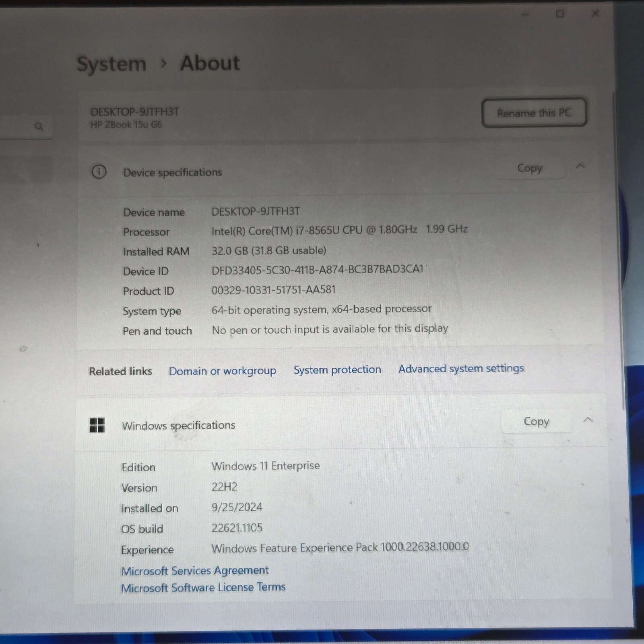The image size is (644, 644).
Task: Click the Rename this PC button
Action: pyautogui.click(x=534, y=113)
